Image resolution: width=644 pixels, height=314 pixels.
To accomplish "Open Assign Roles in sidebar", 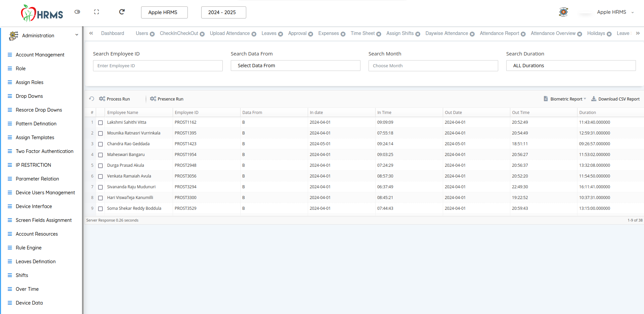I will coord(30,82).
